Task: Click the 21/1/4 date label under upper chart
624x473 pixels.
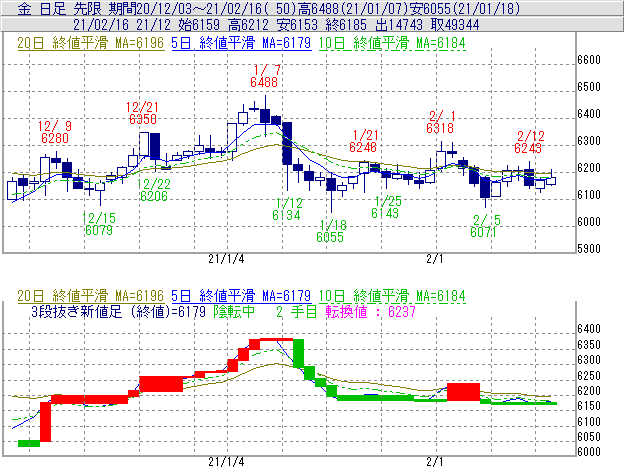Action: [x=226, y=259]
